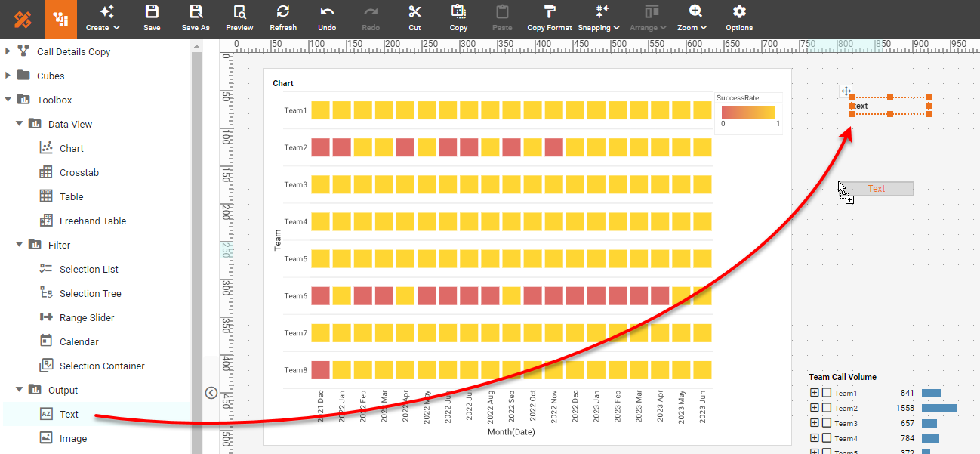Viewport: 980px width, 454px height.
Task: Open the Options gear
Action: [x=739, y=19]
